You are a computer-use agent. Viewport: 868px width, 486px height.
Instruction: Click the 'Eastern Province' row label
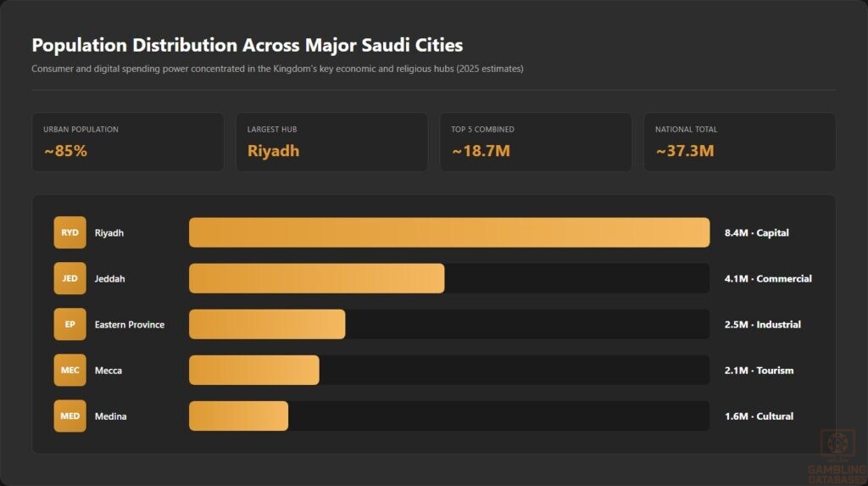tap(130, 325)
